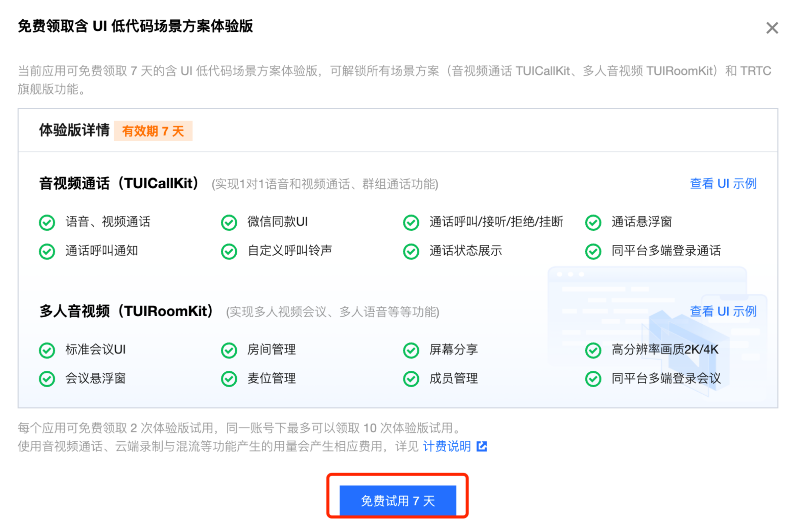The width and height of the screenshot is (796, 532).
Task: Click the 免费试用 7 天 button
Action: [x=397, y=501]
